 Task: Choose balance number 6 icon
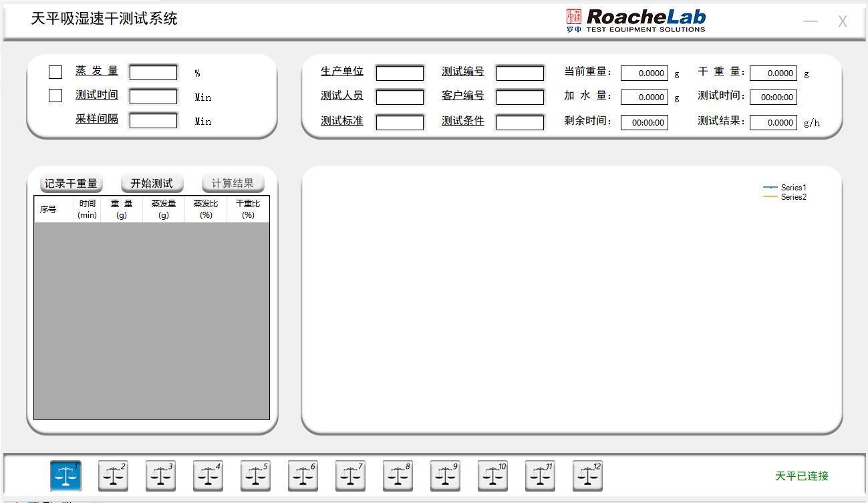coord(303,476)
